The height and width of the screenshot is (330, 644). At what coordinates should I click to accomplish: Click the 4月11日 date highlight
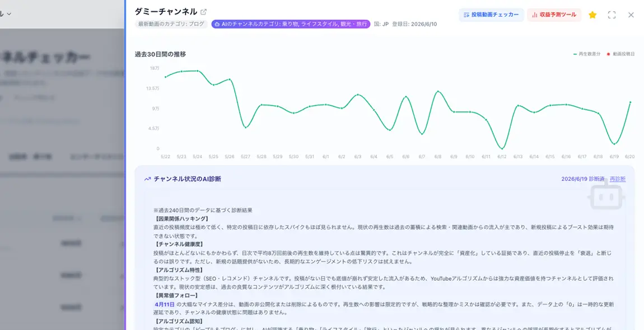point(165,305)
